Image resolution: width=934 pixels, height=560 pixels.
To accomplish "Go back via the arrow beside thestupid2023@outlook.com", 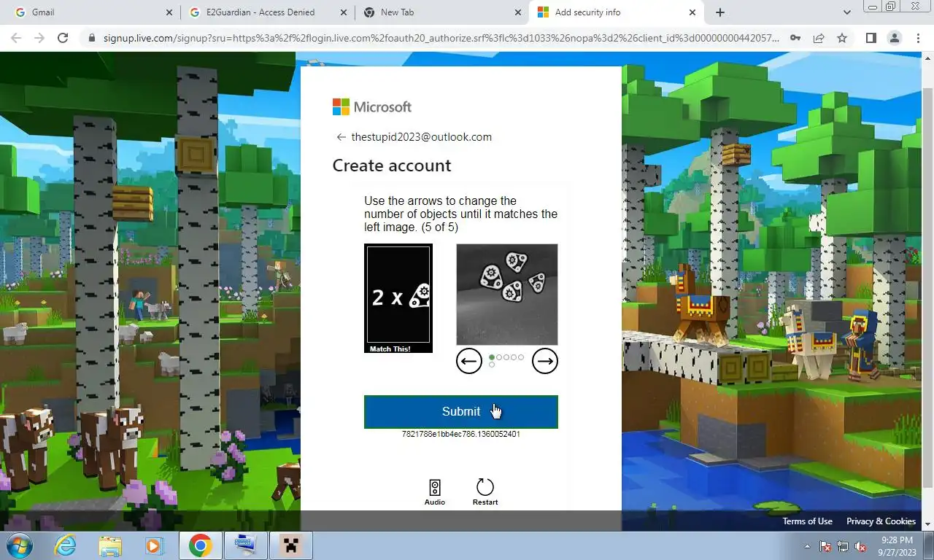I will click(x=341, y=137).
